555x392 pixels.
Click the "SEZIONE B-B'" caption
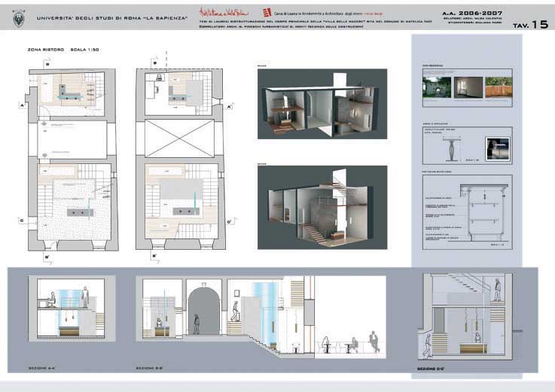pyautogui.click(x=149, y=368)
